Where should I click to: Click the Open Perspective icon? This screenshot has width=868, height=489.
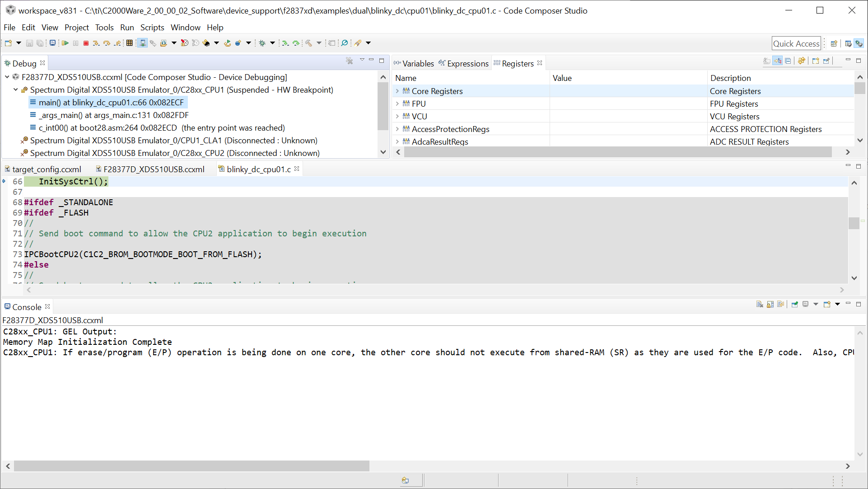click(834, 43)
